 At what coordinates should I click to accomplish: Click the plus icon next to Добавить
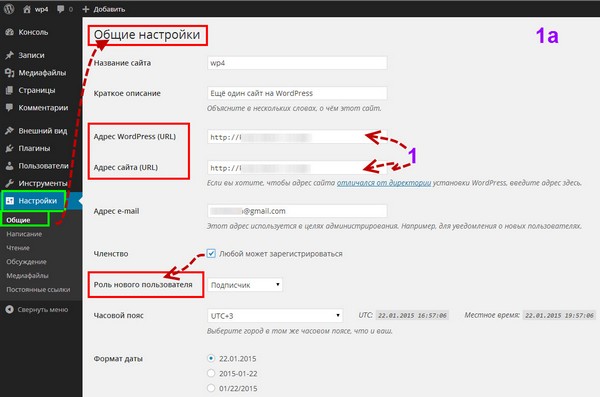(x=86, y=9)
